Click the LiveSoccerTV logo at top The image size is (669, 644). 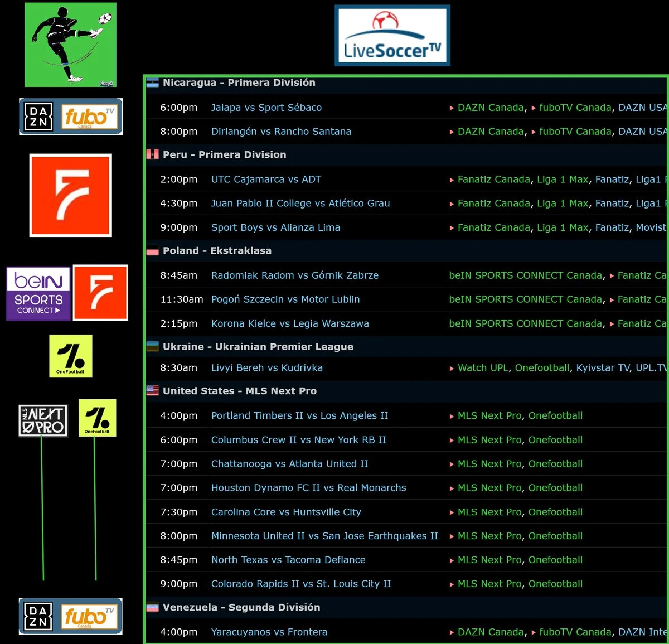pos(392,36)
